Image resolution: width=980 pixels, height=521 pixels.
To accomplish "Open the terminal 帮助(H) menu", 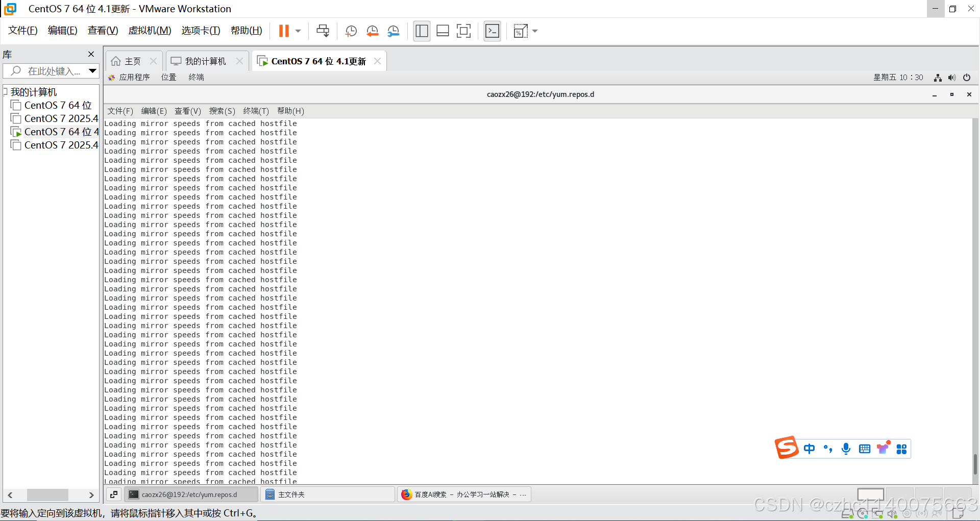I will click(x=290, y=111).
